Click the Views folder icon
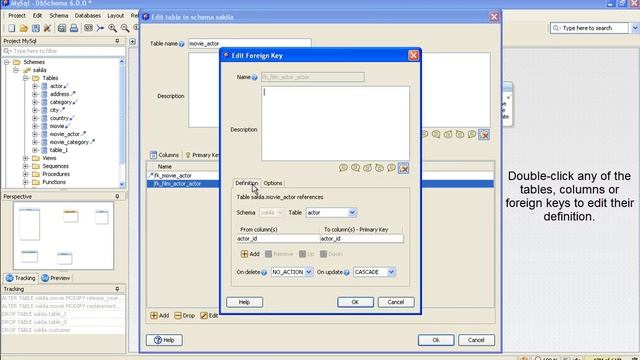640x360 pixels. tap(36, 158)
